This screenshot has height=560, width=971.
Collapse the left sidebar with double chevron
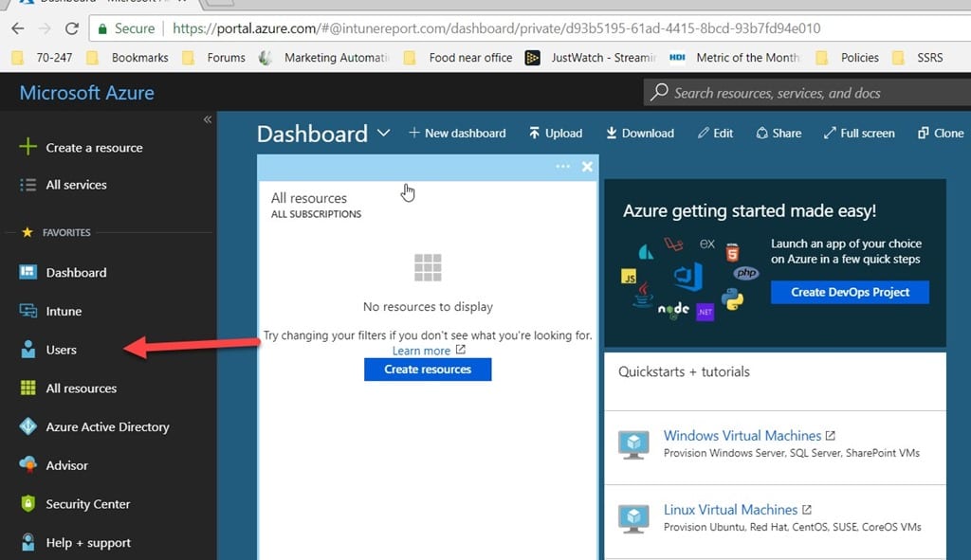208,119
